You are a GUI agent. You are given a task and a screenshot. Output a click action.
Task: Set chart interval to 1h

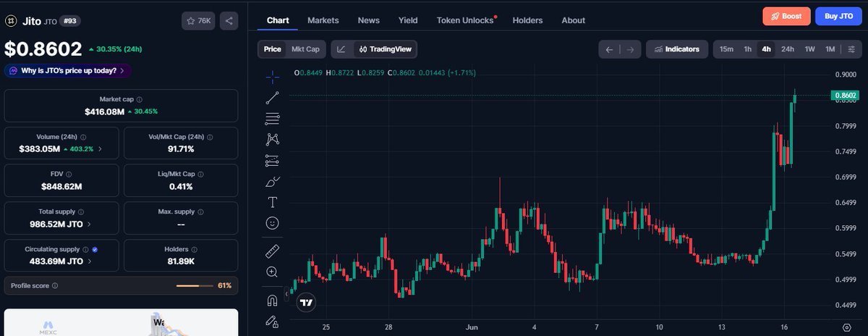click(748, 49)
